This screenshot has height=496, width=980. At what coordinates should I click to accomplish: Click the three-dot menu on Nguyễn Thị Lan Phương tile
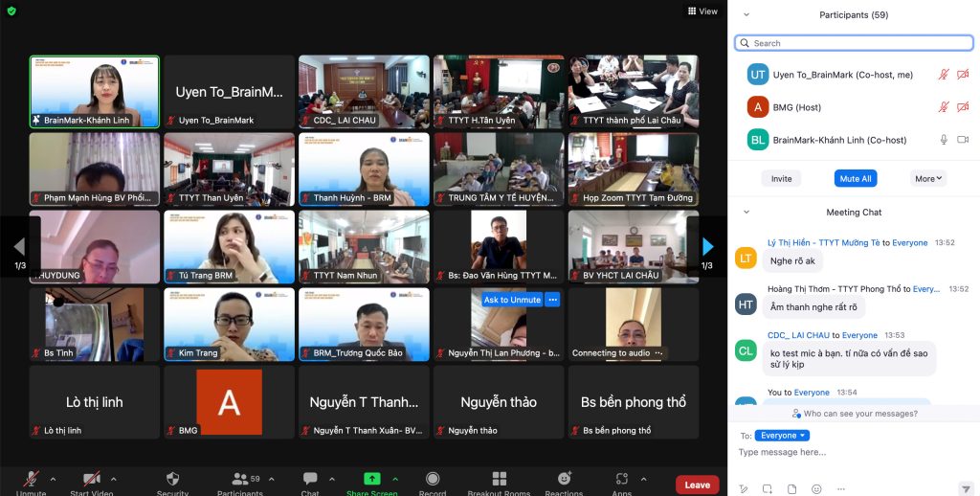pyautogui.click(x=552, y=300)
